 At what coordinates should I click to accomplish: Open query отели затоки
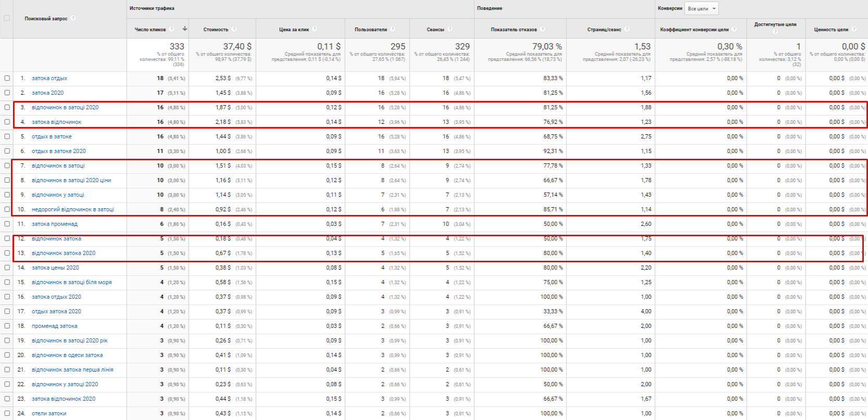click(49, 413)
